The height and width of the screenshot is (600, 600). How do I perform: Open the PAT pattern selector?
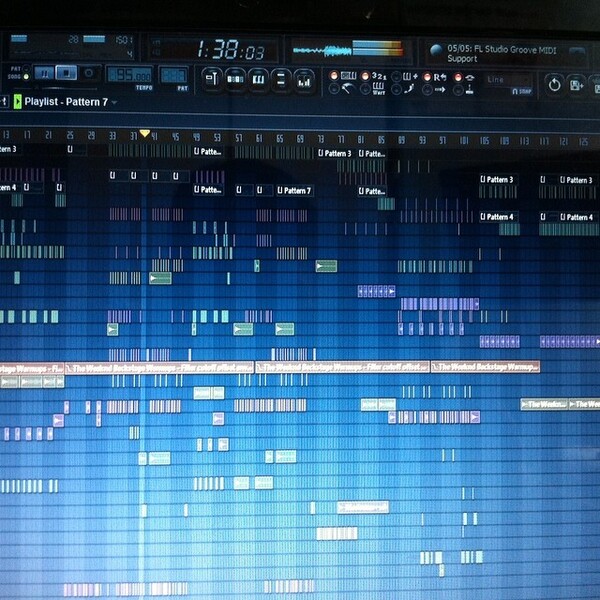tap(174, 75)
